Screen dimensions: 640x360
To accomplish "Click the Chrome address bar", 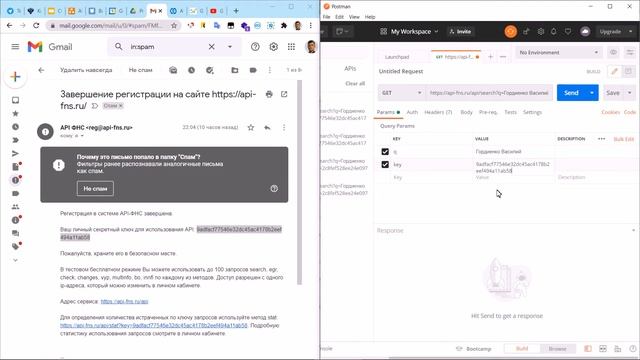I will [110, 26].
